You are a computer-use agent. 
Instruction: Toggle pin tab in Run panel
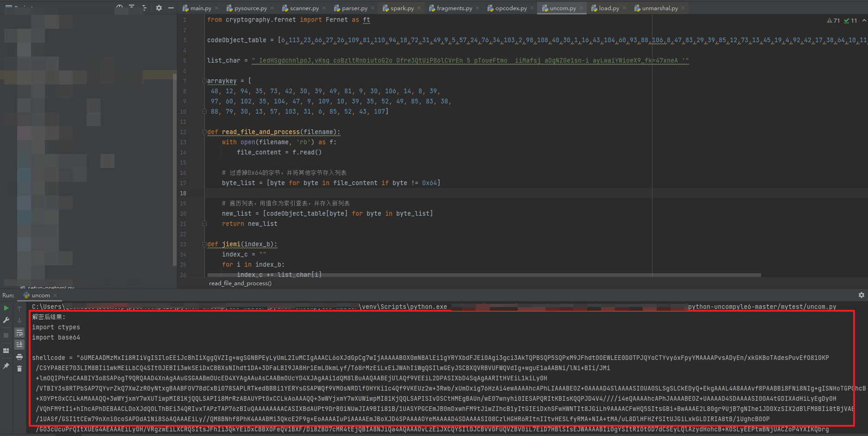coord(6,366)
